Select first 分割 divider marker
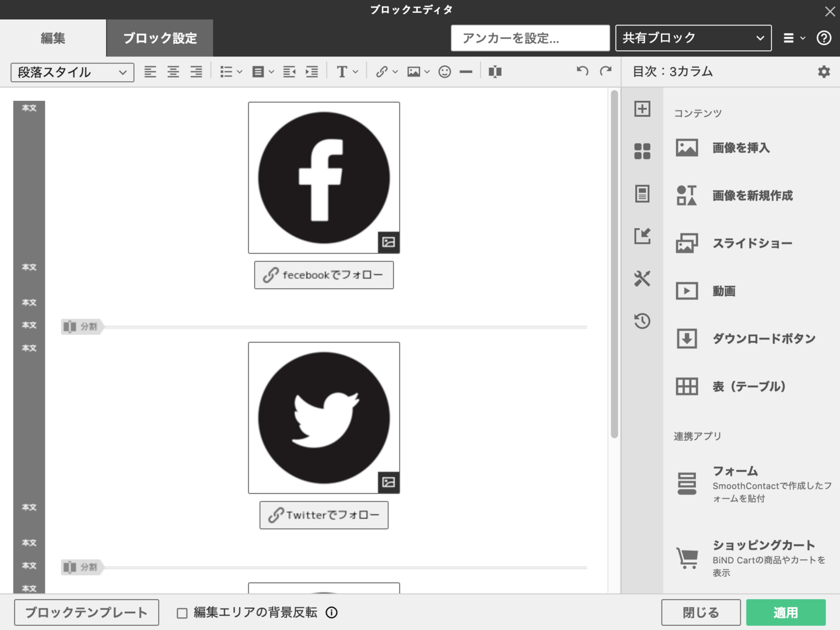The width and height of the screenshot is (840, 630). 82,327
